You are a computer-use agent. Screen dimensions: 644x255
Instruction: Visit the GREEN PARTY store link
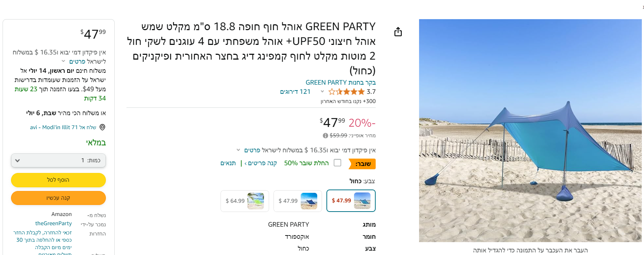(340, 82)
